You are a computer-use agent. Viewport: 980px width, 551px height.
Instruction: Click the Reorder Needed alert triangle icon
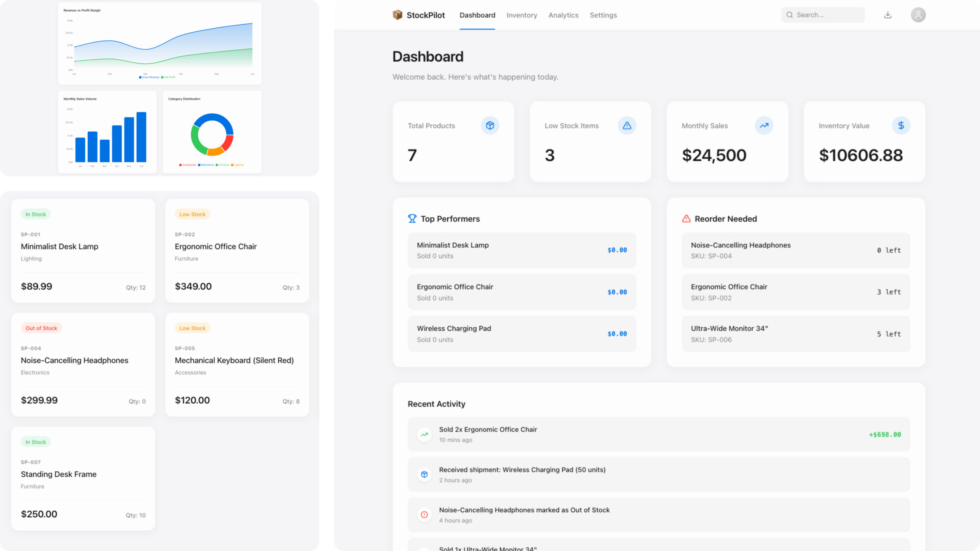tap(686, 218)
